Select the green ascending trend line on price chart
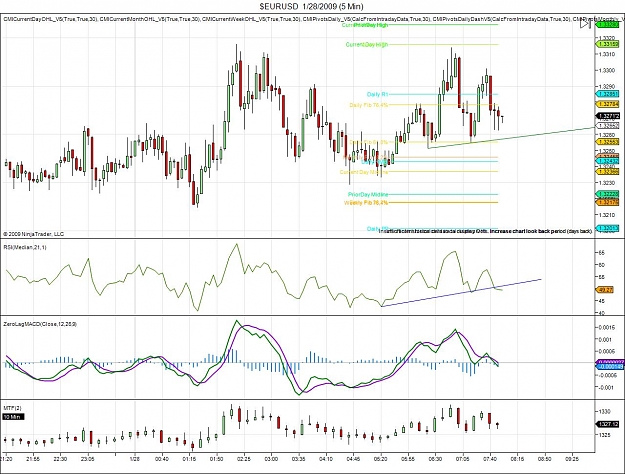Viewport: 625px width, 474px height. (x=511, y=138)
